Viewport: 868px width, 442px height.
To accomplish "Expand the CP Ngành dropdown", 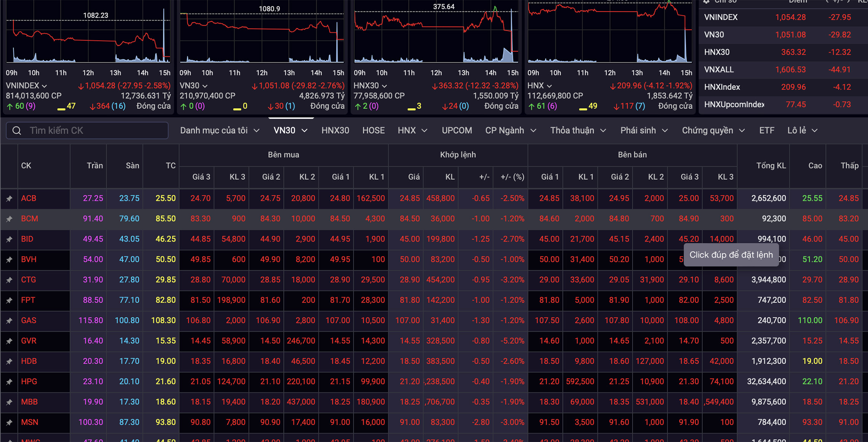I will click(511, 131).
